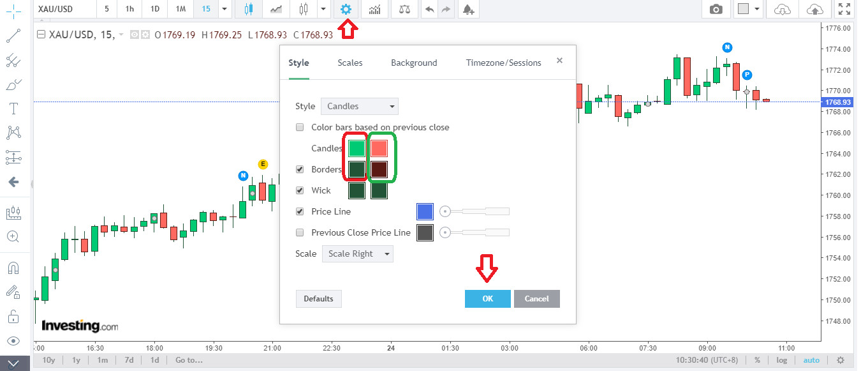Hide all drawings eye icon
The image size is (868, 371).
tap(14, 340)
